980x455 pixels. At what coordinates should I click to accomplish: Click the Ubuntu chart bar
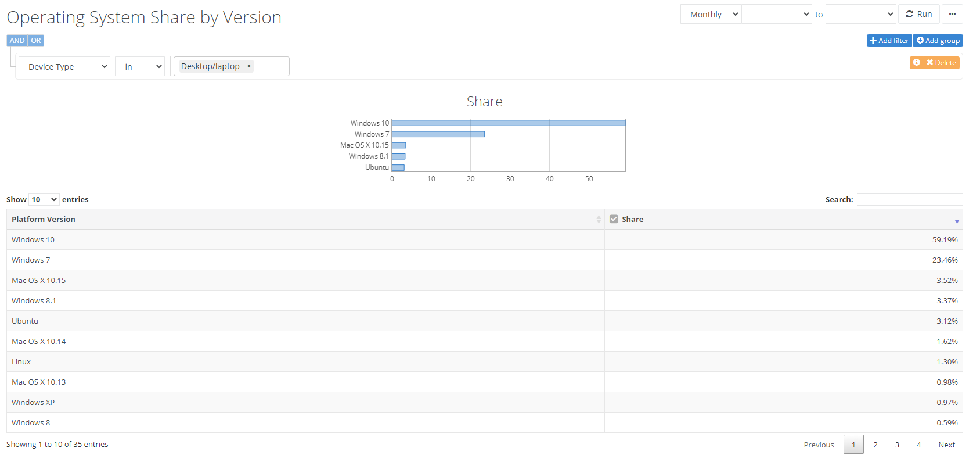(398, 167)
